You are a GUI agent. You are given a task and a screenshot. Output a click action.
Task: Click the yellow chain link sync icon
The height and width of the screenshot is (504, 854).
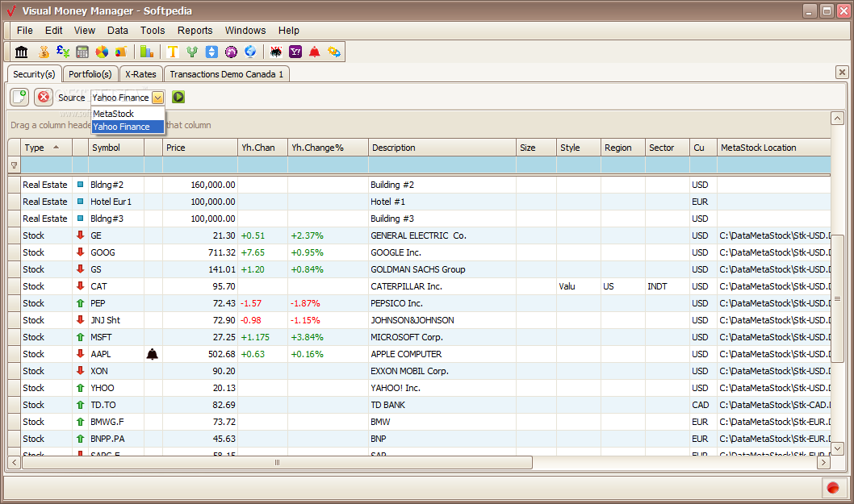pyautogui.click(x=334, y=52)
